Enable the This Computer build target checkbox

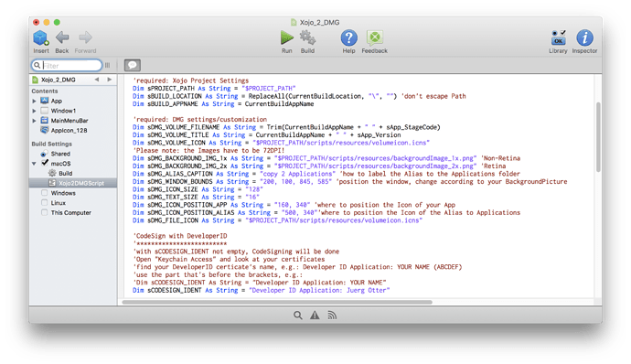pos(44,212)
